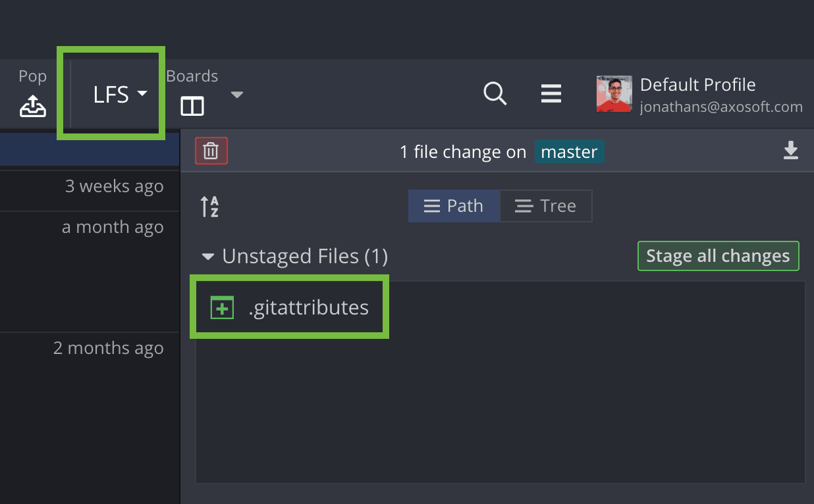
Task: Open the LFS dropdown
Action: (121, 94)
